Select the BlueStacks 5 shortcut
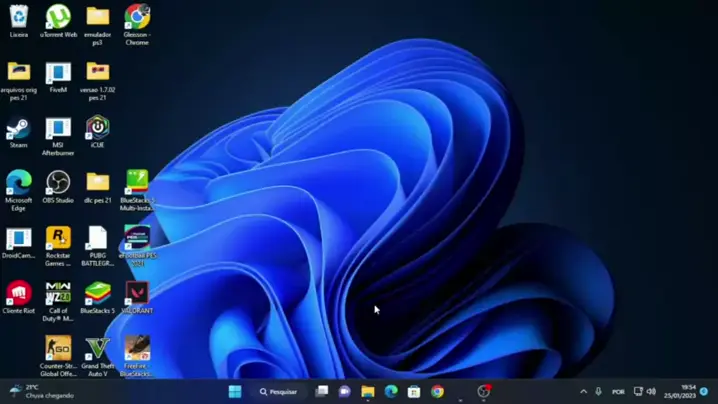 coord(97,293)
